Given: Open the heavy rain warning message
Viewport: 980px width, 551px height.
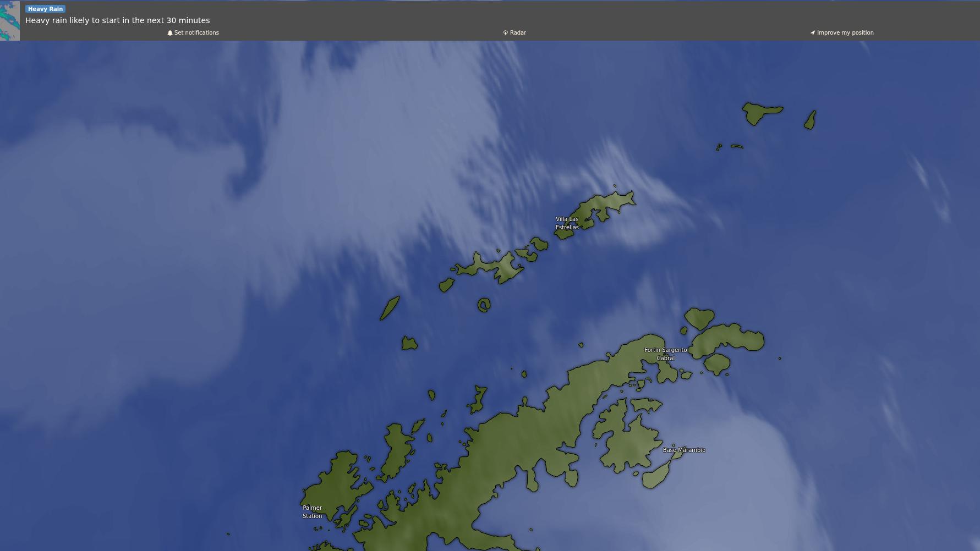Looking at the screenshot, I should [117, 20].
